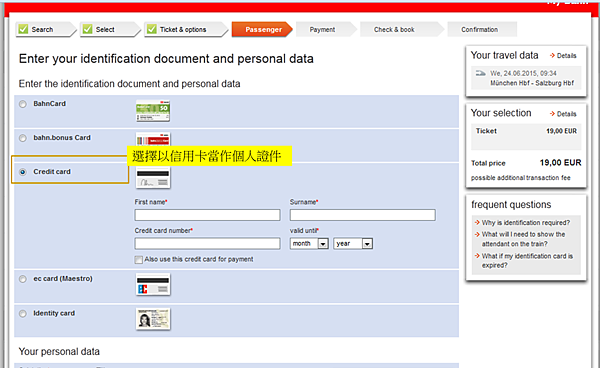The width and height of the screenshot is (600, 368).
Task: Click the 'Your personal data' heading
Action: [x=59, y=352]
